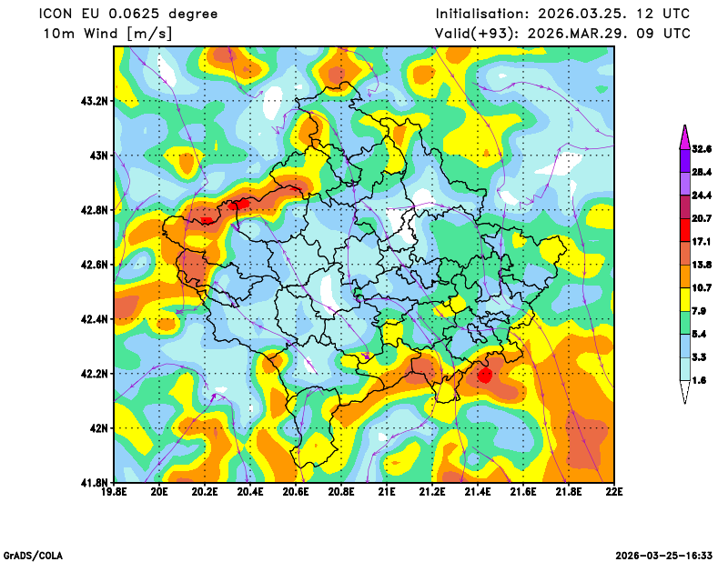This screenshot has width=728, height=562.
Task: Click the 21E longitude axis label
Action: [387, 492]
